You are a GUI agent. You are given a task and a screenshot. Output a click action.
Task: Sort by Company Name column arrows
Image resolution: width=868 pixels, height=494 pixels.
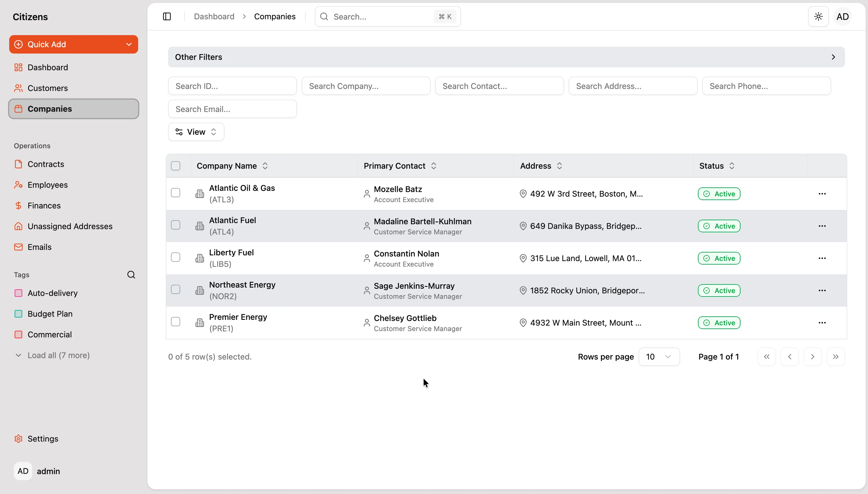point(265,166)
